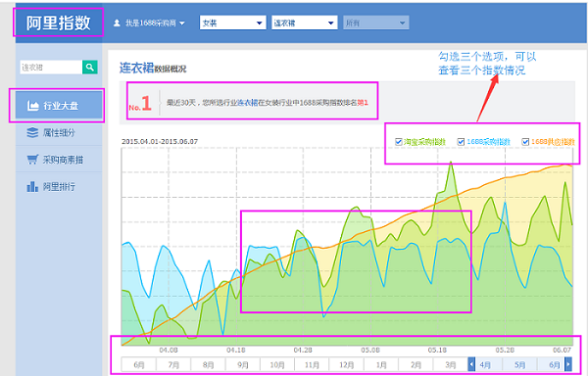Image resolution: width=588 pixels, height=376 pixels.
Task: Uncheck 淘宝采购指数 checkbox
Action: (x=399, y=142)
